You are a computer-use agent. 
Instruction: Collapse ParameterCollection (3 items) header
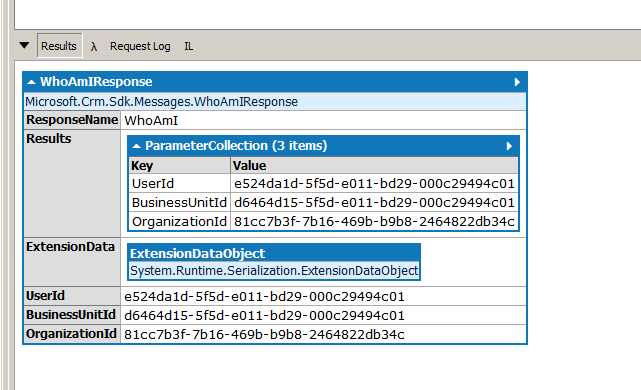pos(137,146)
